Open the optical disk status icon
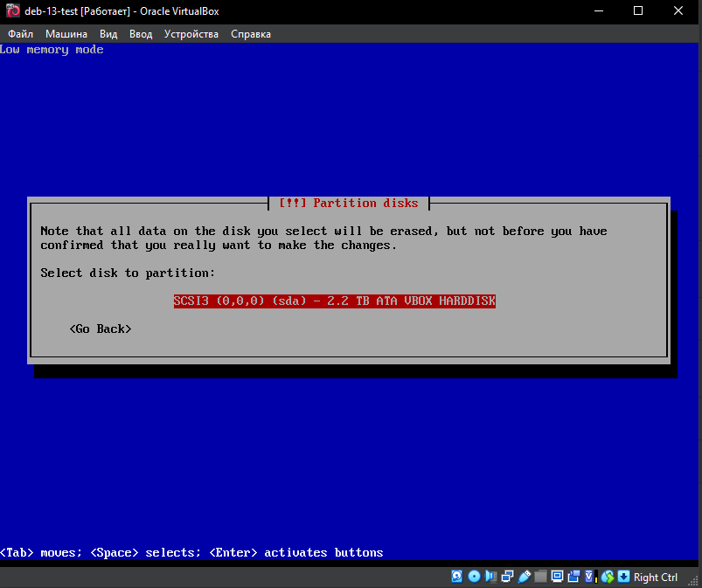This screenshot has height=588, width=702. tap(474, 577)
